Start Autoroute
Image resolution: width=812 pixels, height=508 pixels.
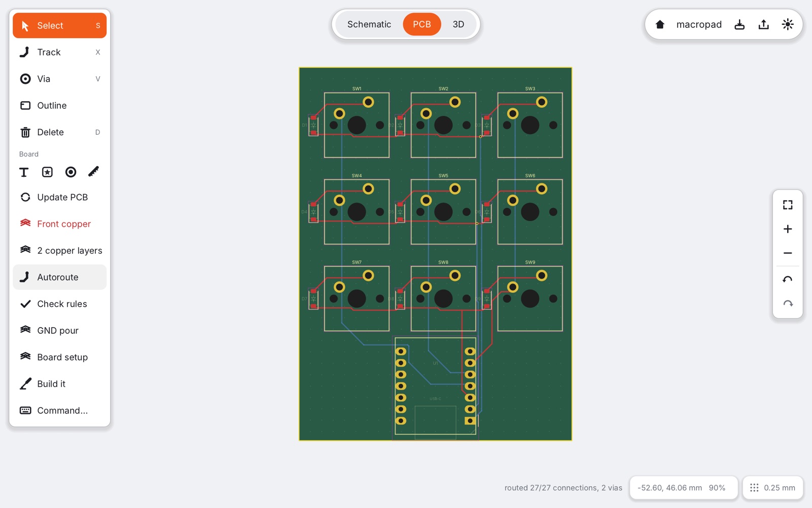(59, 277)
